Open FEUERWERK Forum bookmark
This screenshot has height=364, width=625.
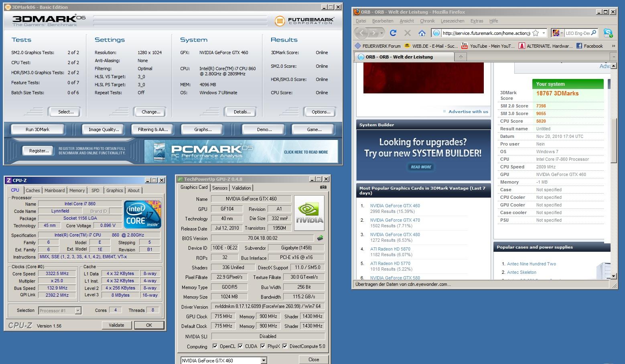click(x=377, y=46)
